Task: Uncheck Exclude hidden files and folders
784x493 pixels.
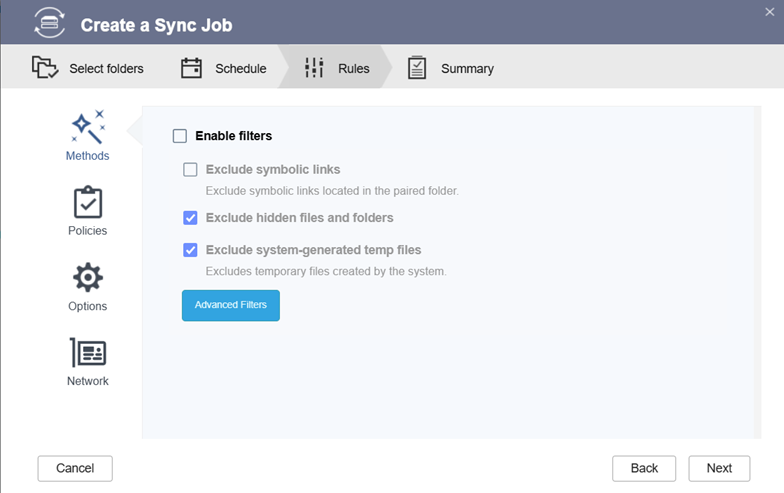Action: tap(190, 218)
